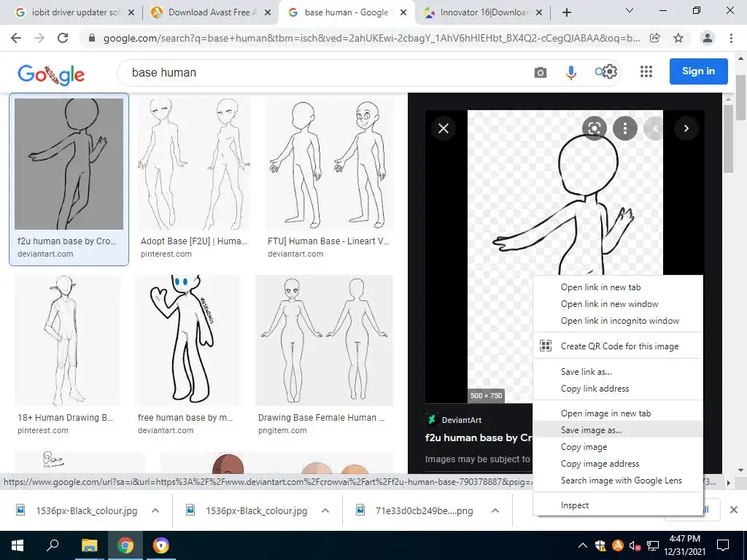Viewport: 747px width, 560px height.
Task: Share this page via the address bar icon
Action: (x=655, y=38)
